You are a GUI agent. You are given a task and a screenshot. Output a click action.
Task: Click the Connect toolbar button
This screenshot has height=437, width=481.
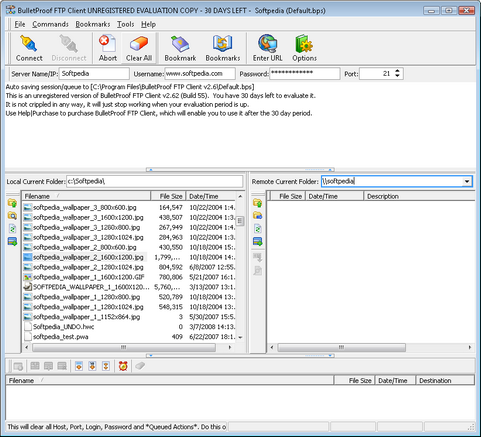point(29,48)
